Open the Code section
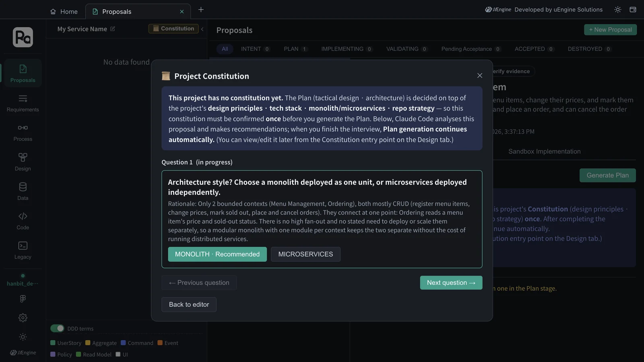The height and width of the screenshot is (362, 644). coord(23,220)
